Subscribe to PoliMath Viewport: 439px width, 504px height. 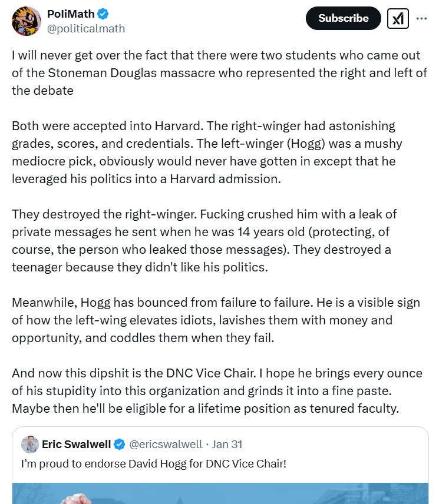point(343,18)
